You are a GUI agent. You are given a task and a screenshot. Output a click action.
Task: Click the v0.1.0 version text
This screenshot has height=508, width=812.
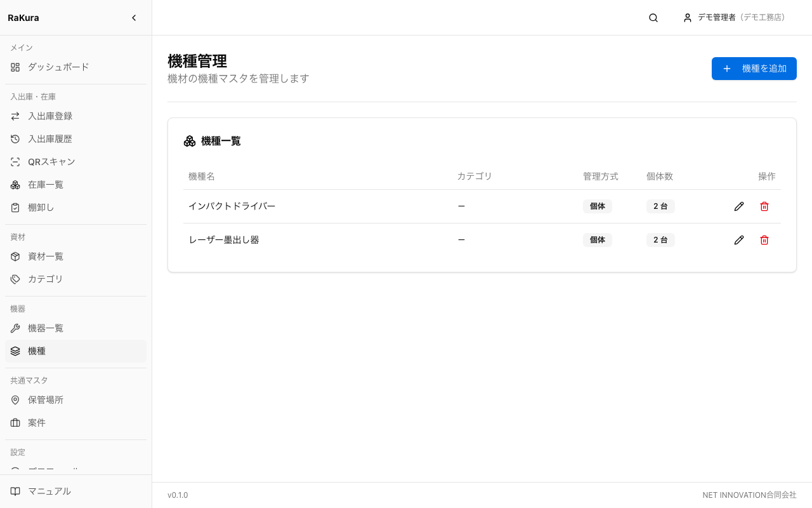coord(178,495)
